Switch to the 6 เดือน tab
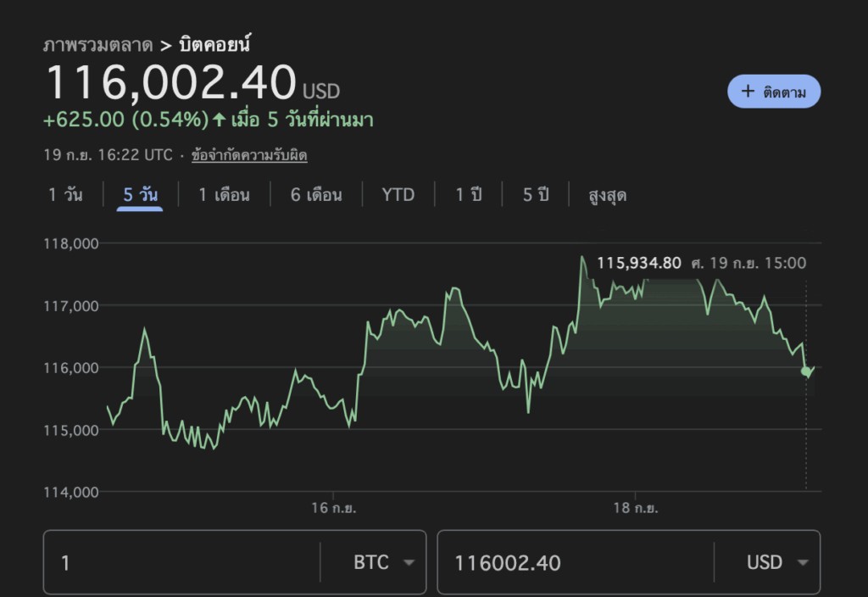The width and height of the screenshot is (868, 597). 316,195
